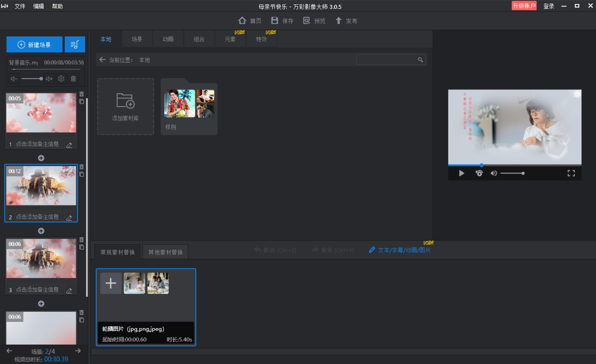Decrease background music volume icon
This screenshot has width=596, height=364.
14,79
